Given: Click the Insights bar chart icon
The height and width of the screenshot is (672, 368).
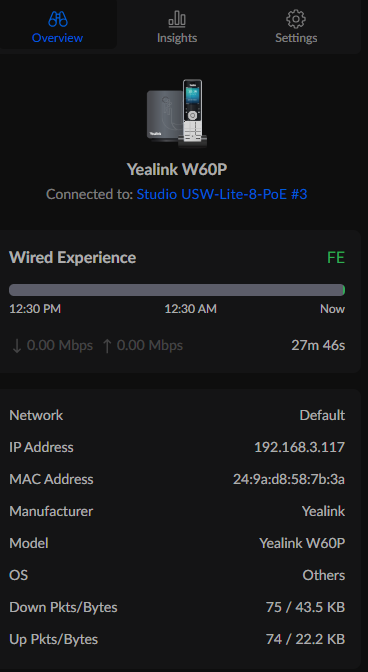Looking at the screenshot, I should click(177, 19).
